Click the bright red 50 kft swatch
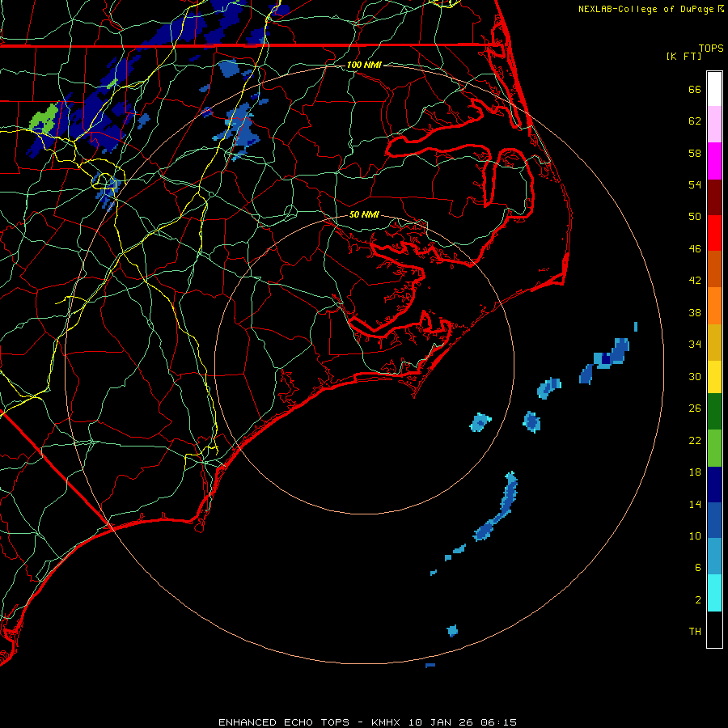Viewport: 728px width, 728px height. tap(714, 233)
